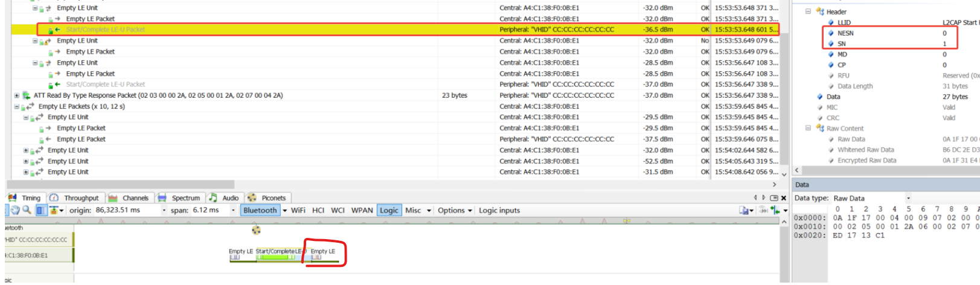Collapse the Empty LE Packets group
The height and width of the screenshot is (285, 980).
(17, 106)
